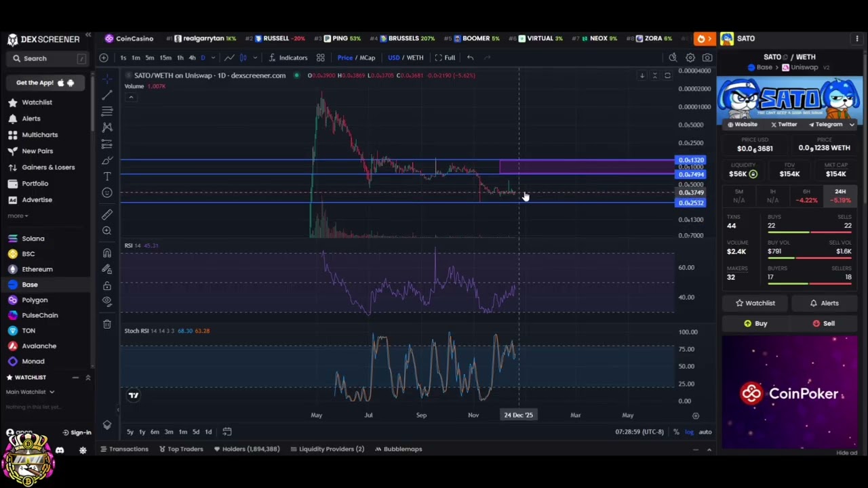Viewport: 868px width, 488px height.
Task: Select the brush drawing tool
Action: [x=106, y=160]
